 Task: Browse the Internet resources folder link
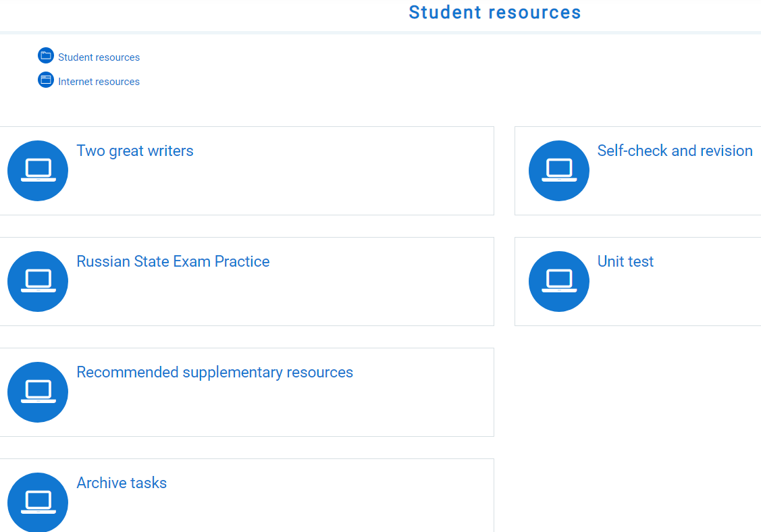99,81
